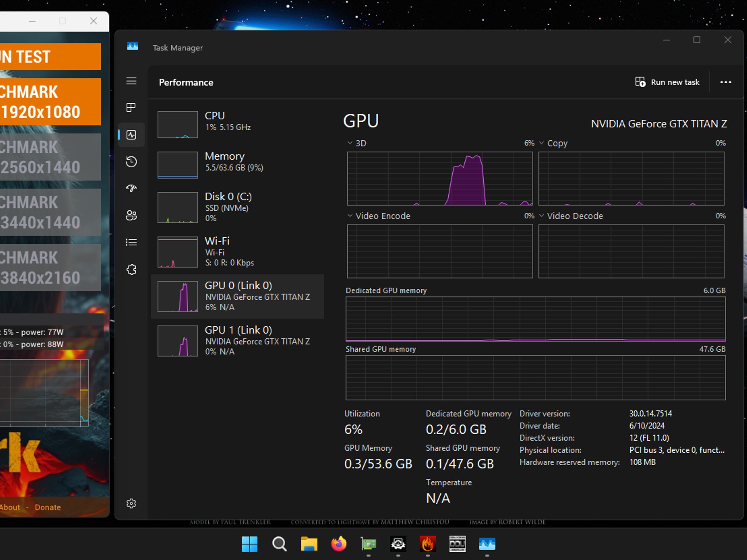747x560 pixels.
Task: Open the App history icon in sidebar
Action: [x=131, y=162]
